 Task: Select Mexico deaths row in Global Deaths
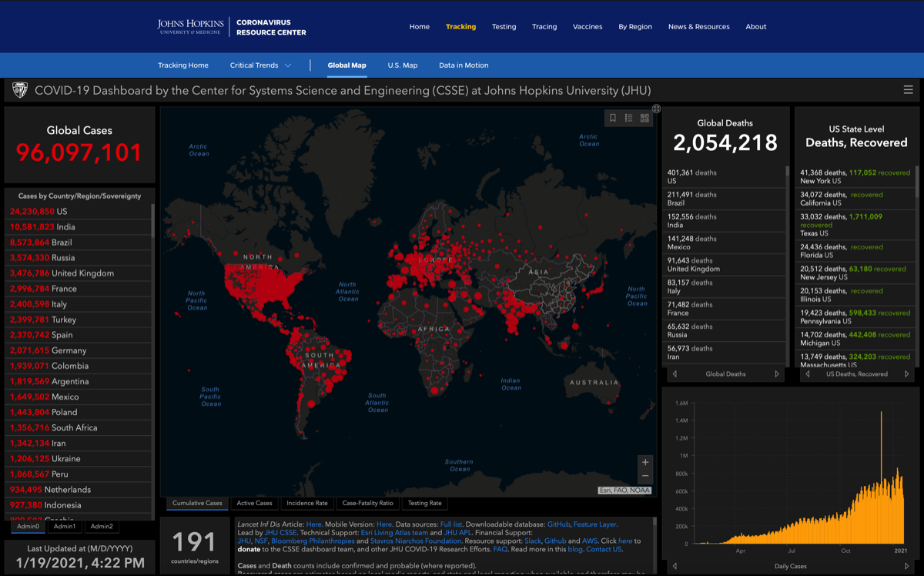click(725, 243)
